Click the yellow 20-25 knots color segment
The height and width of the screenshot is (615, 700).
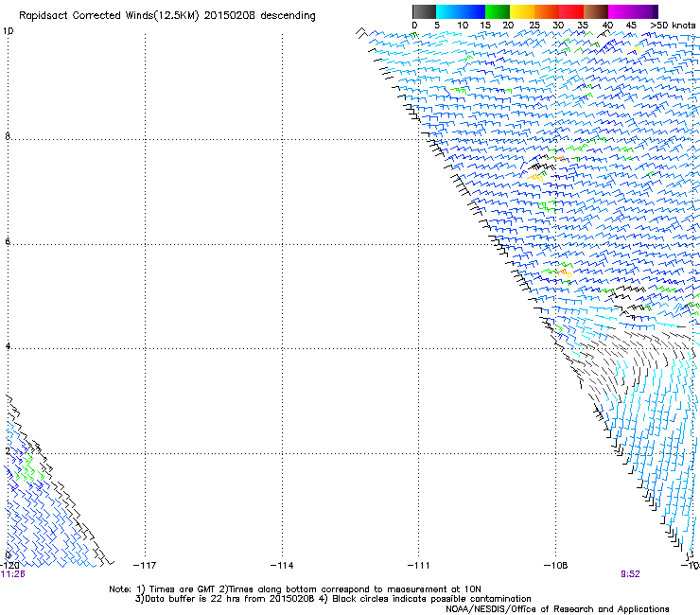[522, 11]
